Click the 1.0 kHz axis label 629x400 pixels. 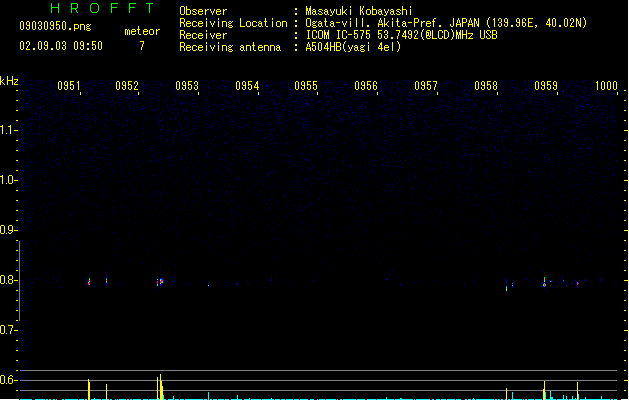8,180
